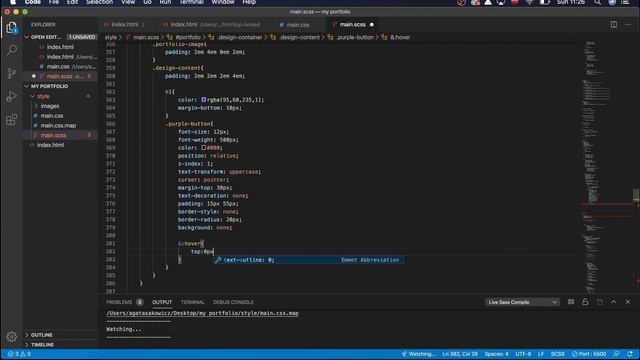Image resolution: width=640 pixels, height=360 pixels.
Task: Click the Ln 382 cursor position indicator
Action: pos(460,354)
